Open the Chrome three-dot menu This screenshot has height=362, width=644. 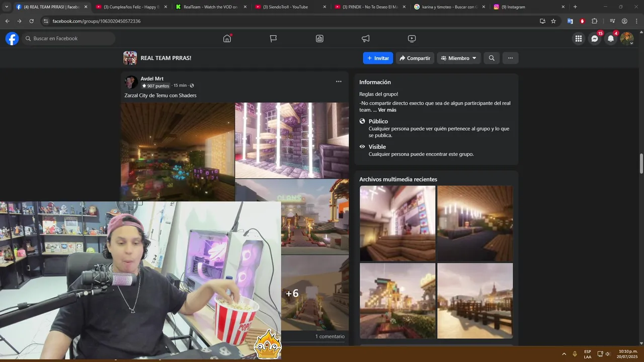pos(636,21)
